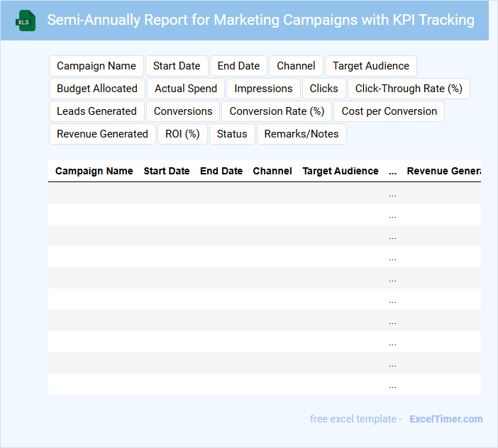Click the Target Audience table column header

(x=341, y=171)
